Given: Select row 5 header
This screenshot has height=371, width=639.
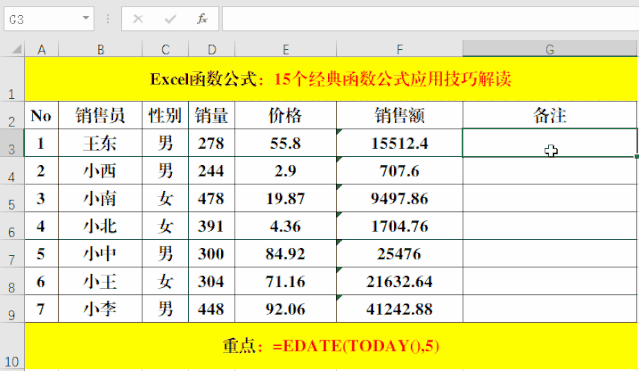Looking at the screenshot, I should point(12,198).
